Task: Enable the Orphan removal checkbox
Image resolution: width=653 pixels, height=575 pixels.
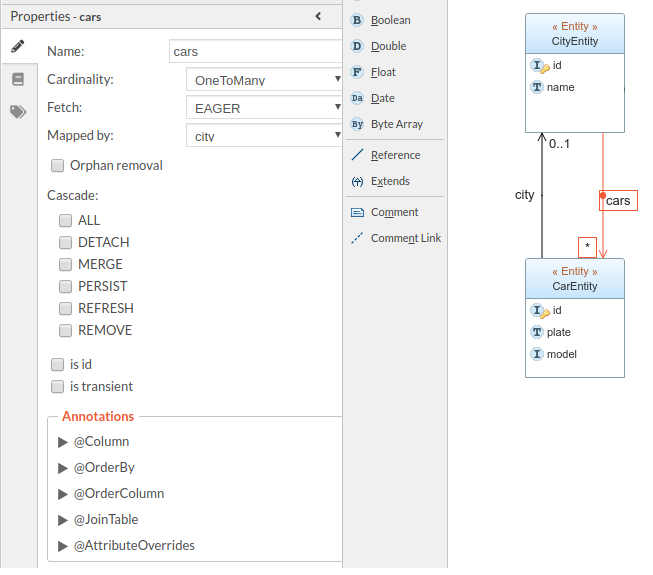Action: [x=57, y=165]
